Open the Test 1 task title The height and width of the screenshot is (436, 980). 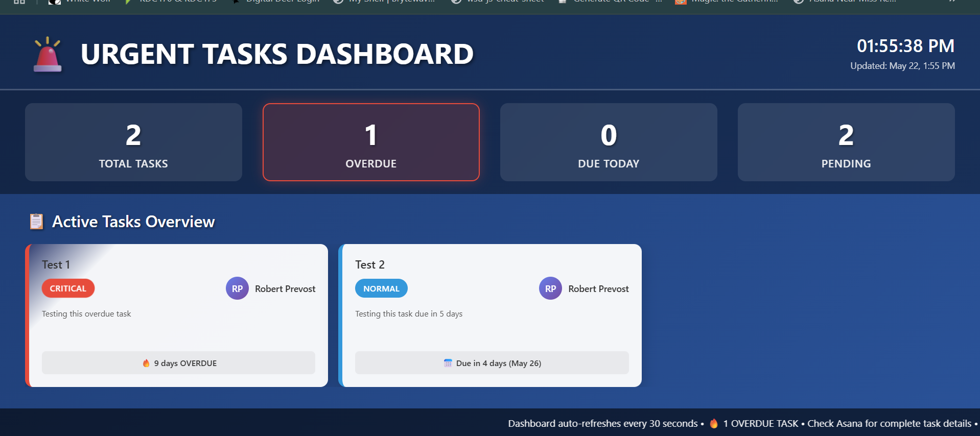tap(56, 264)
